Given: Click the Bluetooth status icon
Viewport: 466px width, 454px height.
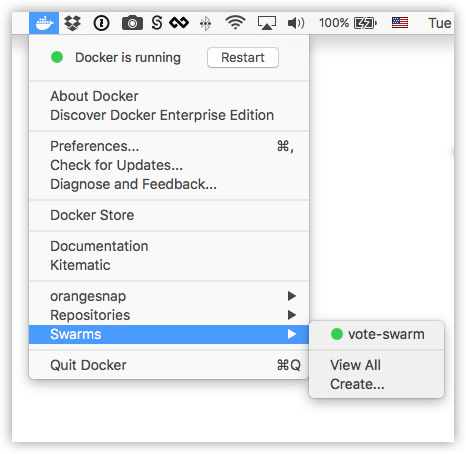Looking at the screenshot, I should pos(205,23).
